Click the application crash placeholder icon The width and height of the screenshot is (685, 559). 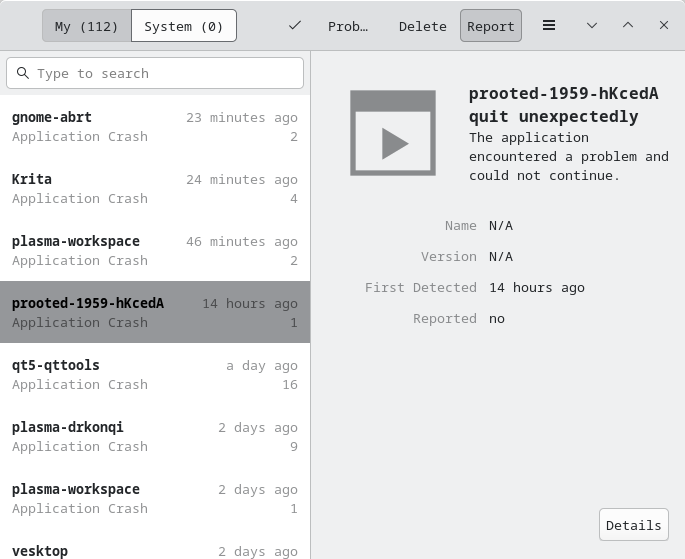[x=393, y=133]
